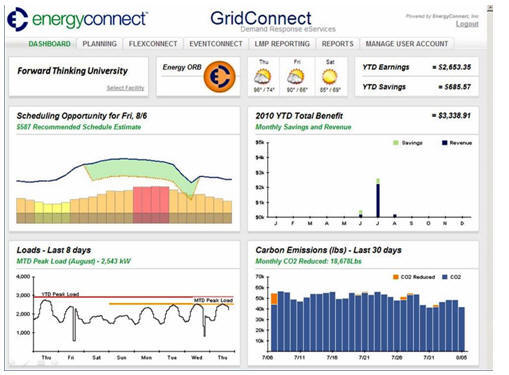Viewport: 509px width, 375px height.
Task: Open the FlexConnect tab
Action: [x=153, y=44]
